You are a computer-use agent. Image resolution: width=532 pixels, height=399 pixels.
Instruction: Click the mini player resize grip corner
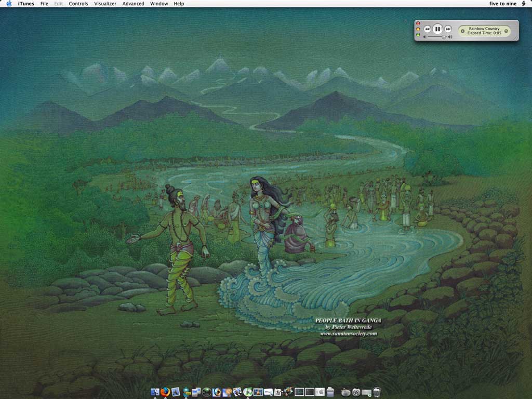pos(516,38)
